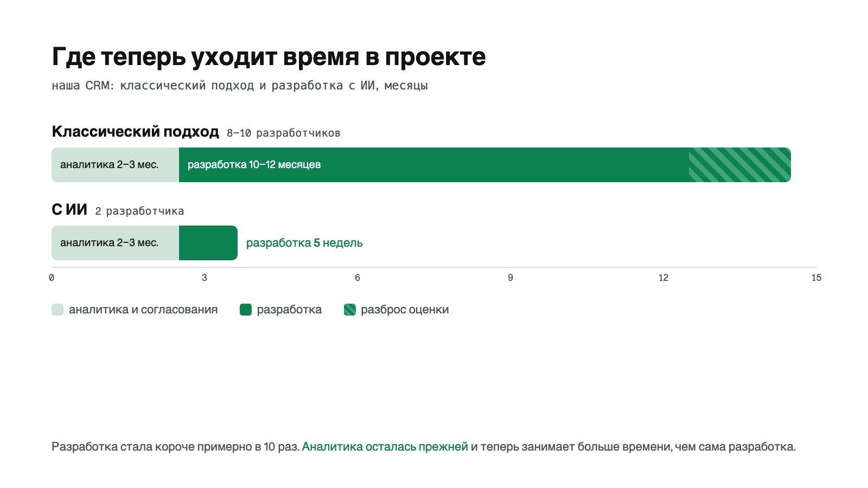Click the axis tick label "6"
Viewport: 868px width, 488px height.
coord(358,278)
